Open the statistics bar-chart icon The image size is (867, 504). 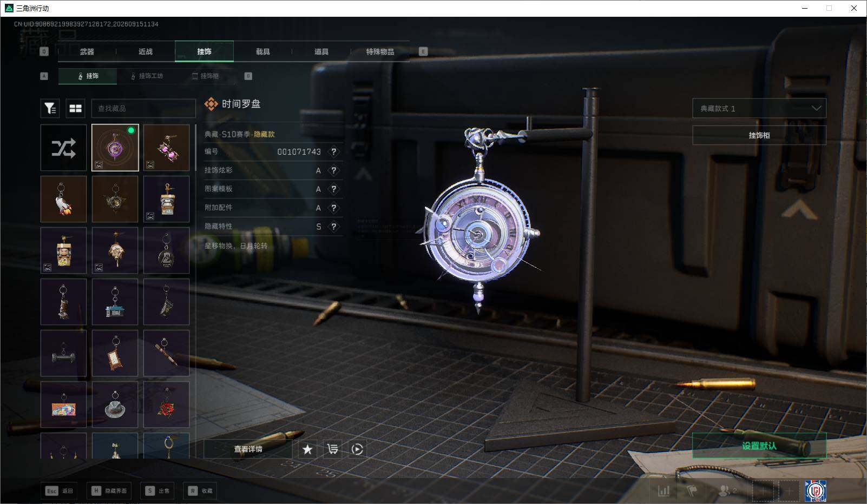[664, 490]
